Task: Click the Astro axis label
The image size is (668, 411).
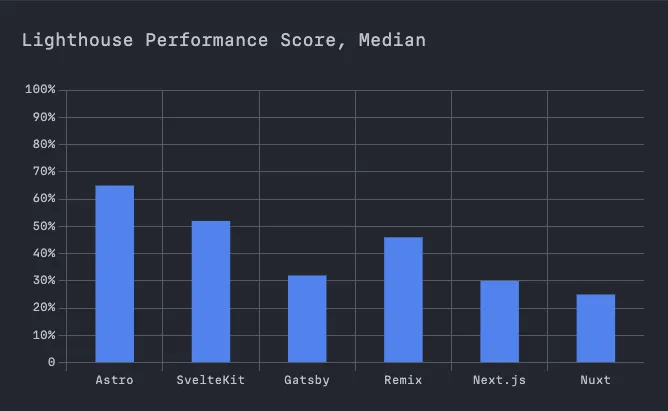Action: [114, 380]
